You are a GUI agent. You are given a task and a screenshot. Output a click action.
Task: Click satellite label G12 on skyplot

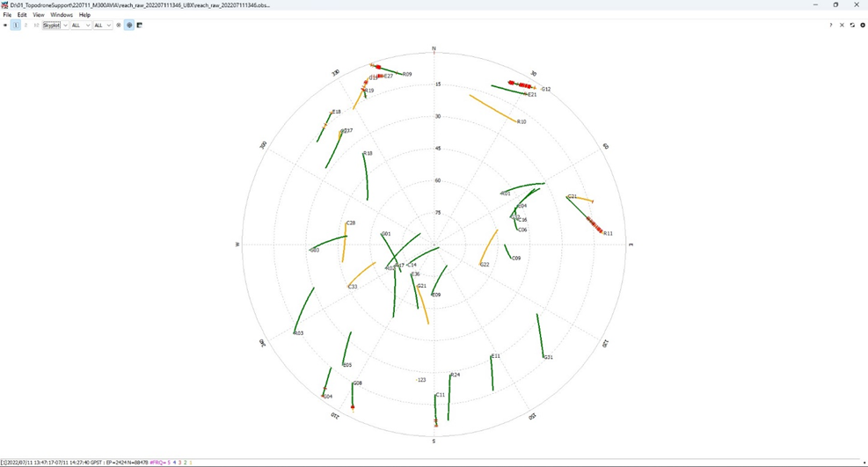point(546,89)
